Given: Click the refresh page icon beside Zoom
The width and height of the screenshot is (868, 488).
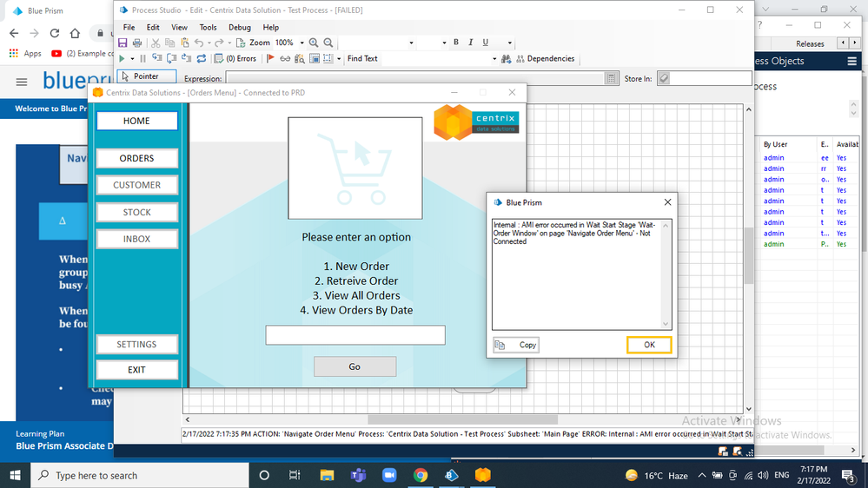Looking at the screenshot, I should [241, 43].
